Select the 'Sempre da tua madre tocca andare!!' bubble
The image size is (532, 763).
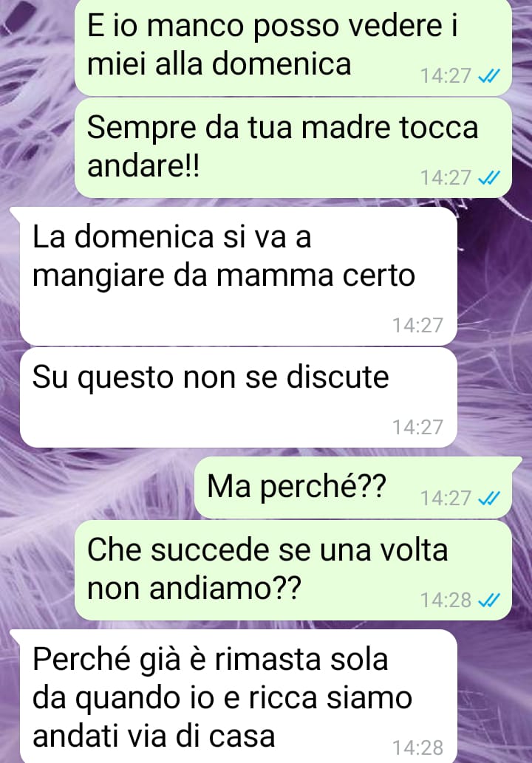293,148
